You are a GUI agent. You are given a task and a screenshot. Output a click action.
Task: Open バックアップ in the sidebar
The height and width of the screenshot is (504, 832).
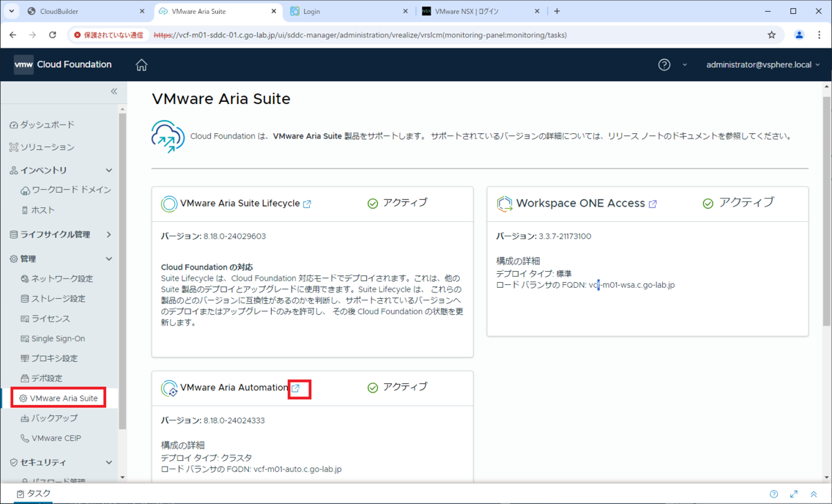point(49,418)
